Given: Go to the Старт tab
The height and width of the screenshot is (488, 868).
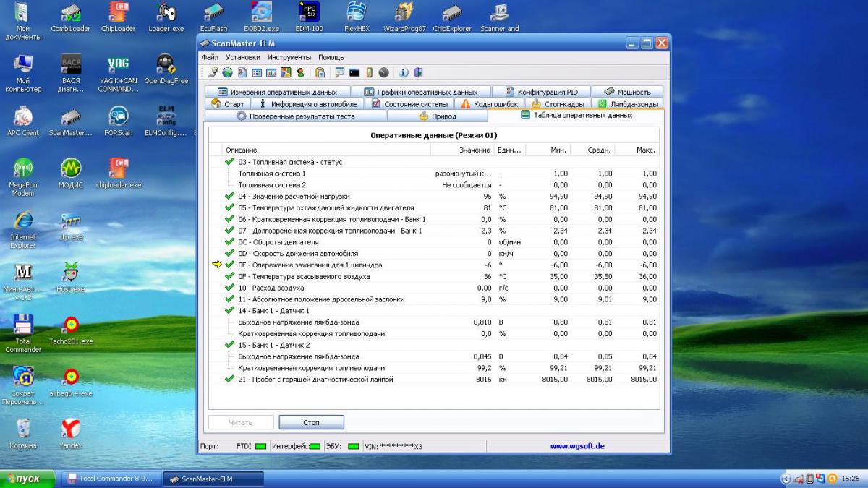Looking at the screenshot, I should click(228, 103).
